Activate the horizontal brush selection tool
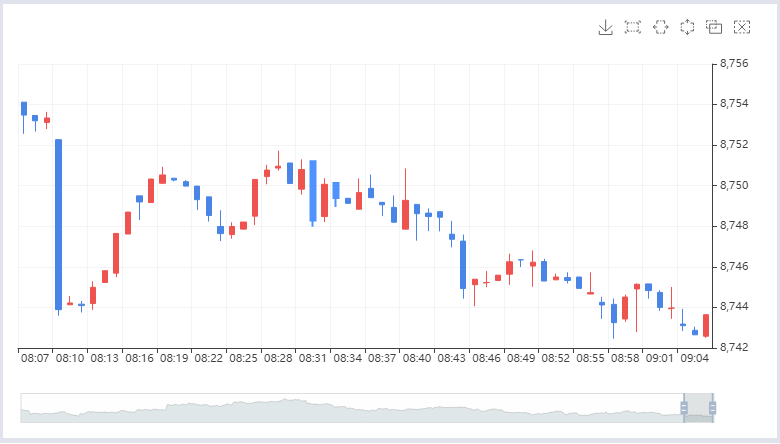This screenshot has height=444, width=780. [661, 27]
